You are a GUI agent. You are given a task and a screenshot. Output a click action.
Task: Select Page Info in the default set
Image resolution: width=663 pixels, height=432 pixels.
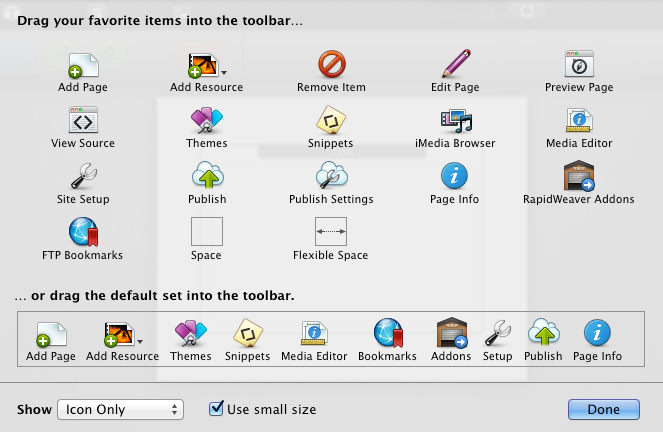(597, 341)
